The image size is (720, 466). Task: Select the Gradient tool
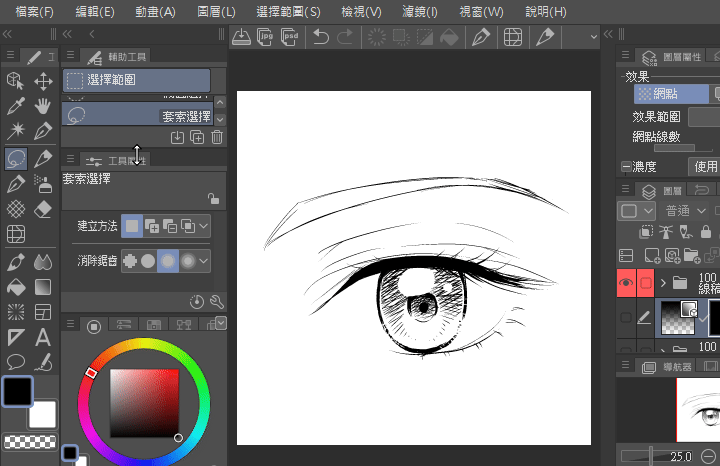coord(43,287)
